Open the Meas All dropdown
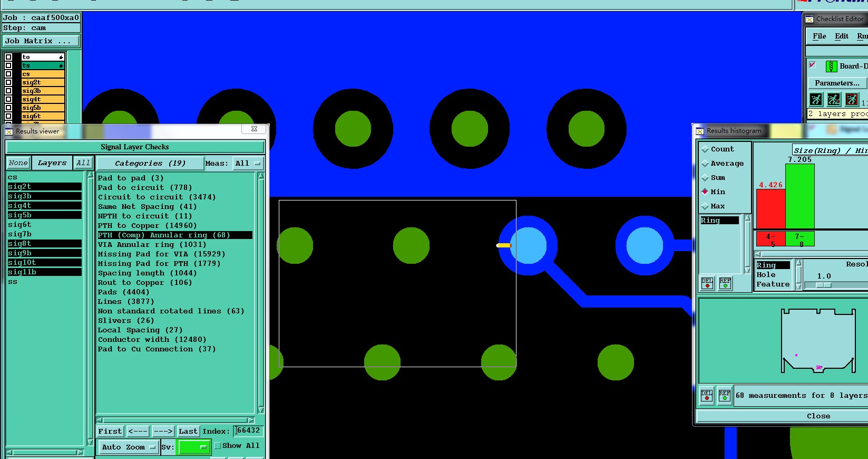Image resolution: width=868 pixels, height=459 pixels. [248, 164]
